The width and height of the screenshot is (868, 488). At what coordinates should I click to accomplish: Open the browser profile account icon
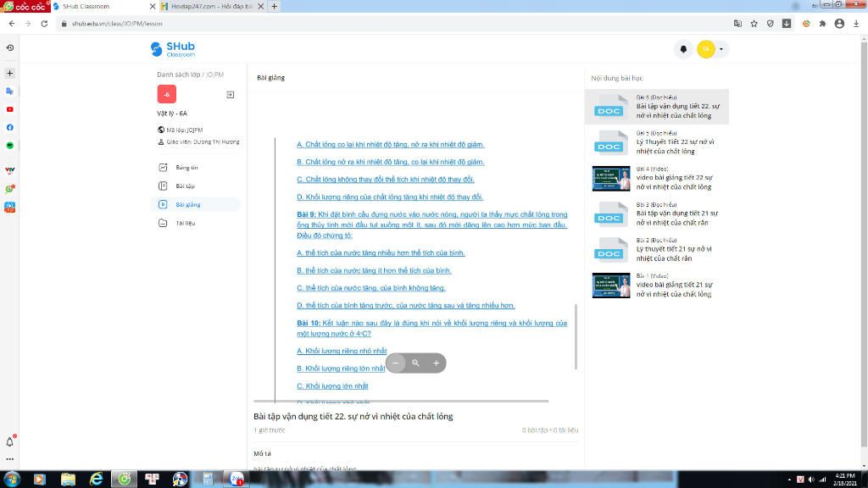click(839, 24)
